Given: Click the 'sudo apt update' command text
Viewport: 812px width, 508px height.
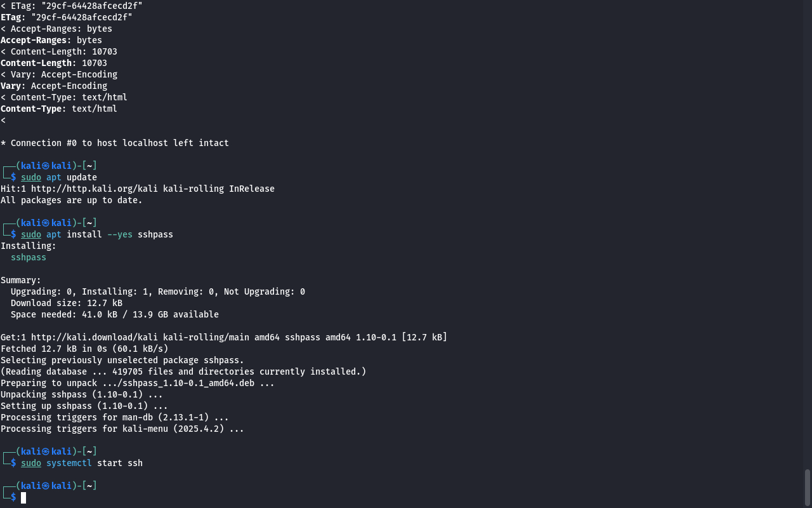Looking at the screenshot, I should click(58, 177).
